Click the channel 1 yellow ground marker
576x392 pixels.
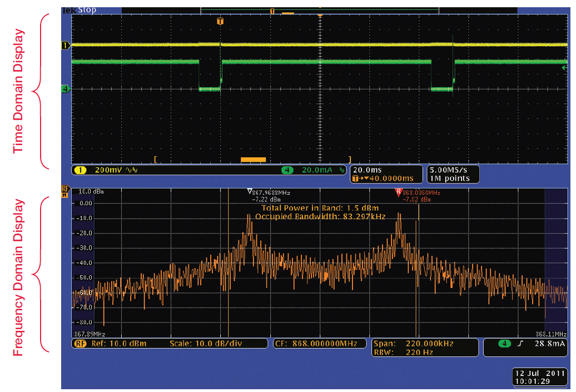tap(65, 45)
